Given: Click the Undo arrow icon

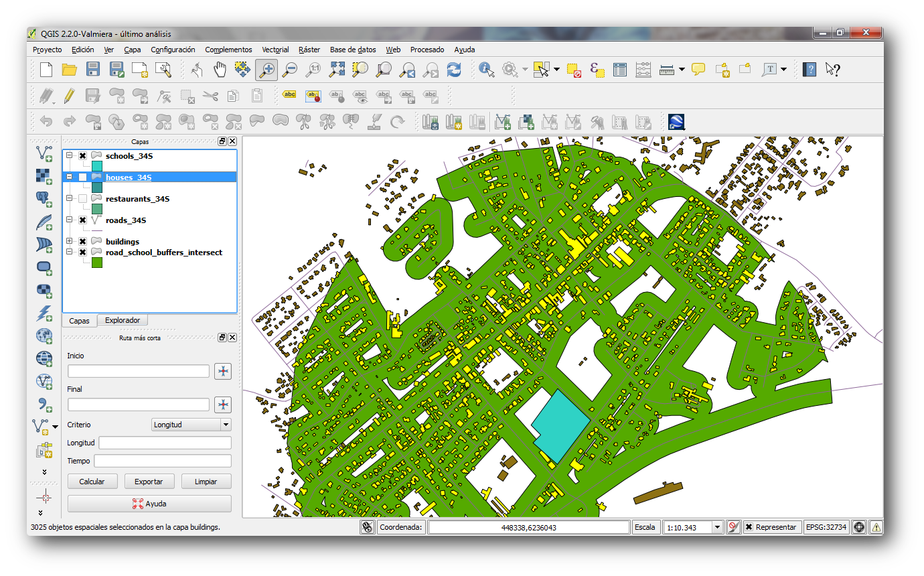Looking at the screenshot, I should pyautogui.click(x=46, y=122).
